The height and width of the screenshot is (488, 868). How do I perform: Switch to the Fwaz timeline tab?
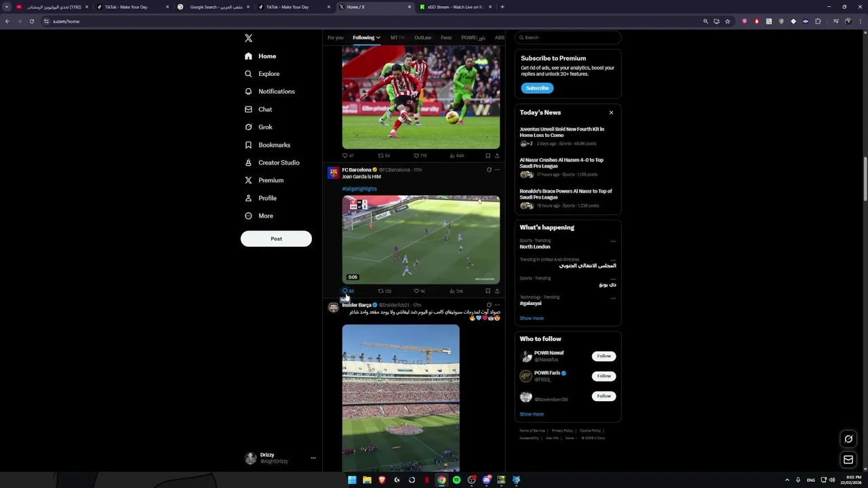[446, 38]
